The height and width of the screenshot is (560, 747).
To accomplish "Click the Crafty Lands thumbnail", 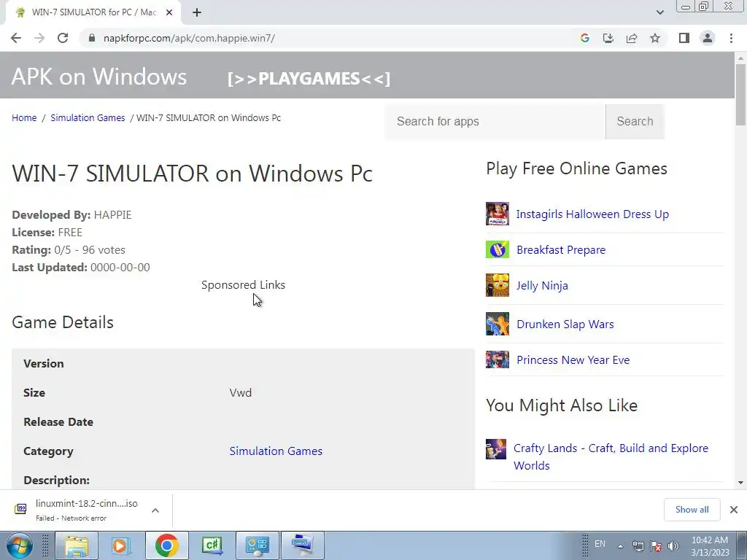I will pyautogui.click(x=496, y=449).
